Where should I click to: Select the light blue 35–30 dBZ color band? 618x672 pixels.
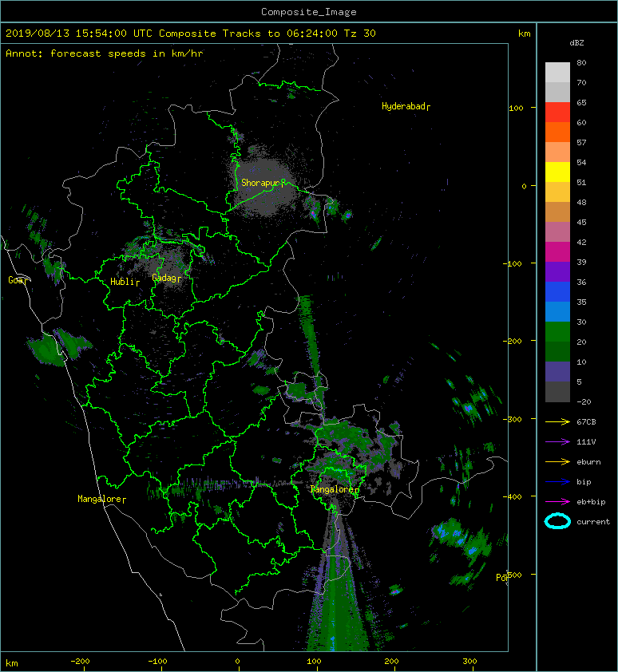coord(557,311)
